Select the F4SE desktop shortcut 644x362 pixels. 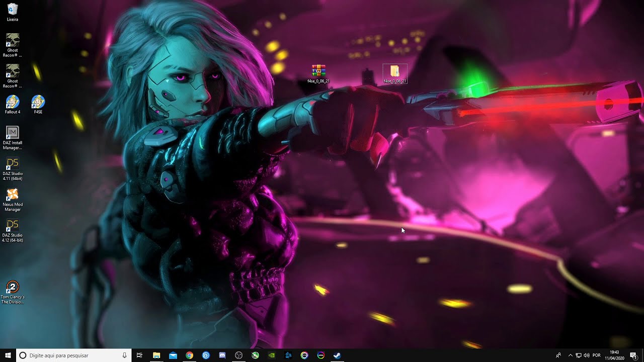pyautogui.click(x=38, y=105)
